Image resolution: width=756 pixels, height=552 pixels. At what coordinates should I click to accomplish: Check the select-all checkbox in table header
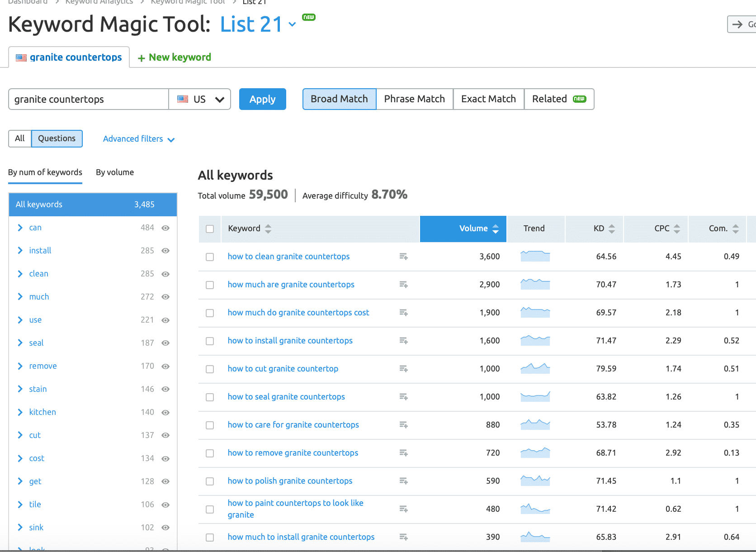(210, 229)
